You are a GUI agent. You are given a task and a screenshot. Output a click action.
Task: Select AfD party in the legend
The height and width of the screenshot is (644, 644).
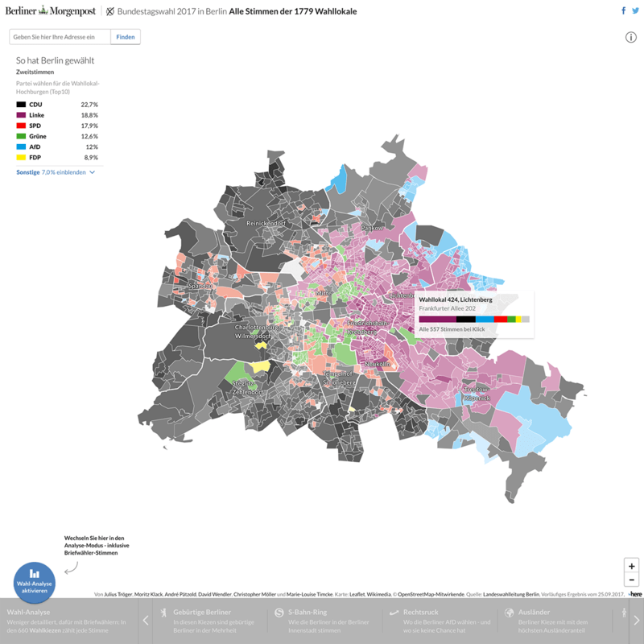click(x=35, y=147)
